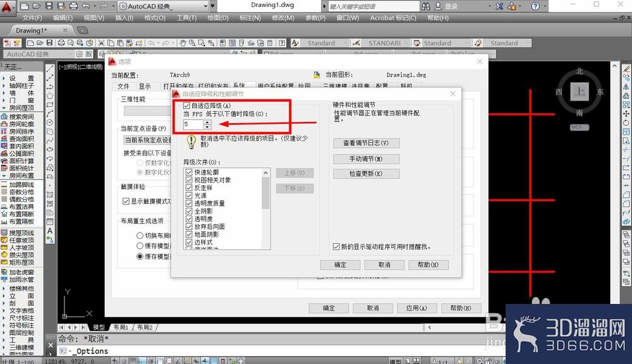Image resolution: width=632 pixels, height=364 pixels.
Task: Click the New file icon in quick access bar
Action: [x=24, y=6]
